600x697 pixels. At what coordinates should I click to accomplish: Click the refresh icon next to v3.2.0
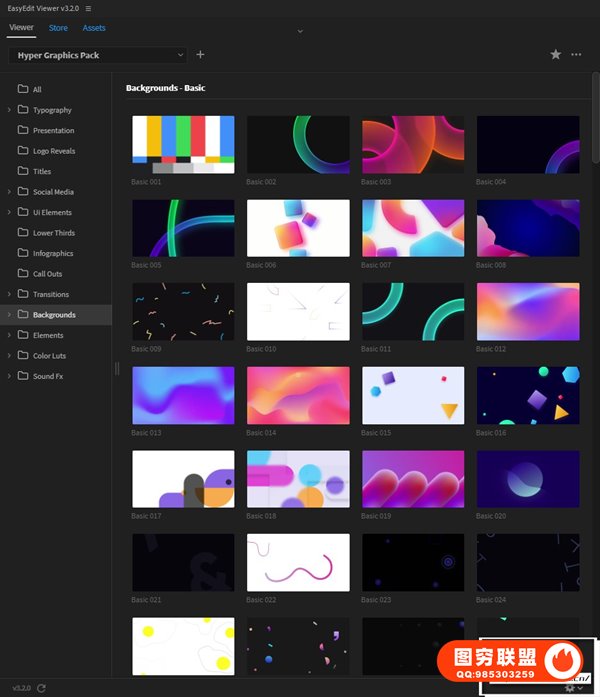(41, 688)
